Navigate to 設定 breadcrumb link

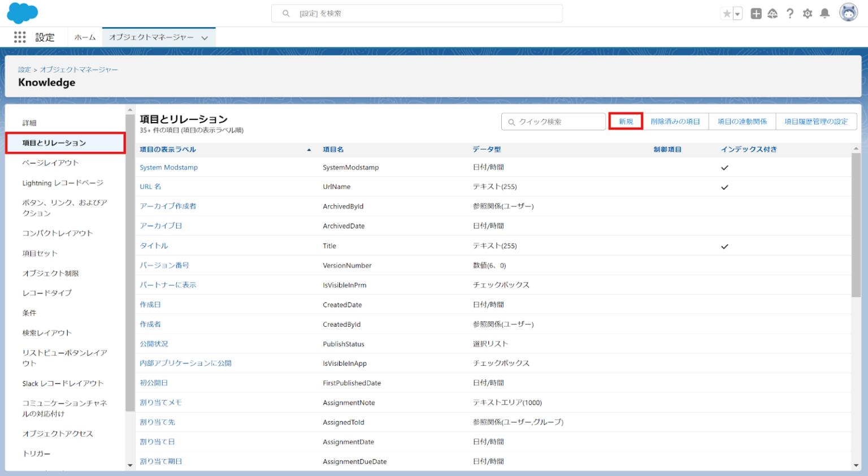click(x=24, y=69)
